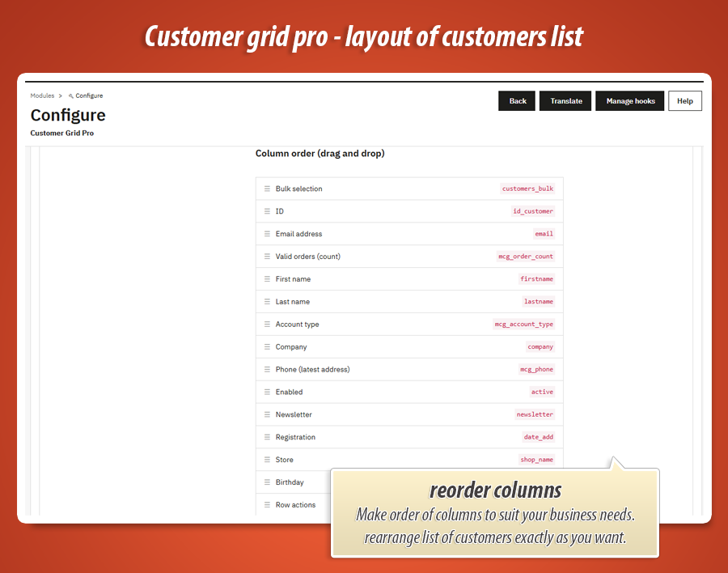Screen dimensions: 728x573
Task: Select the First name drag handle
Action: tap(267, 279)
